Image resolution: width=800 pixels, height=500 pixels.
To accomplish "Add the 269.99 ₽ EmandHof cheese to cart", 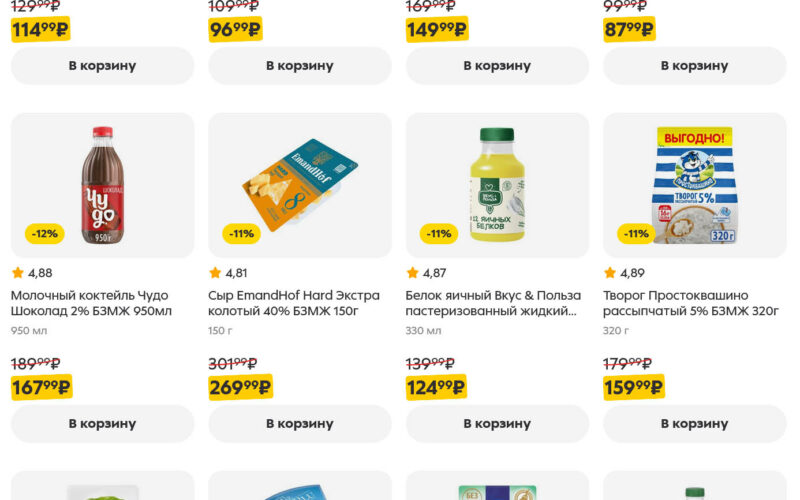I will pyautogui.click(x=299, y=423).
